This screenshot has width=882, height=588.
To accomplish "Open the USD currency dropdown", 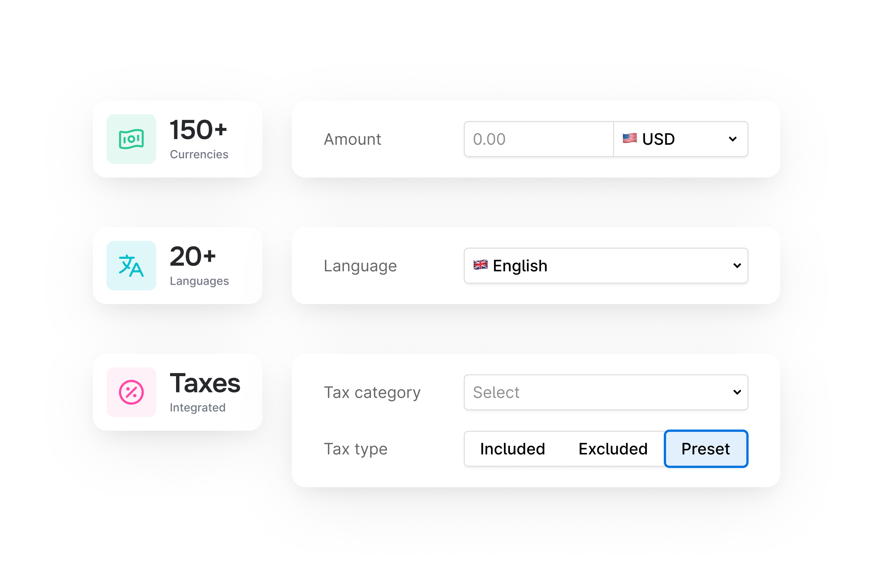I will point(680,139).
